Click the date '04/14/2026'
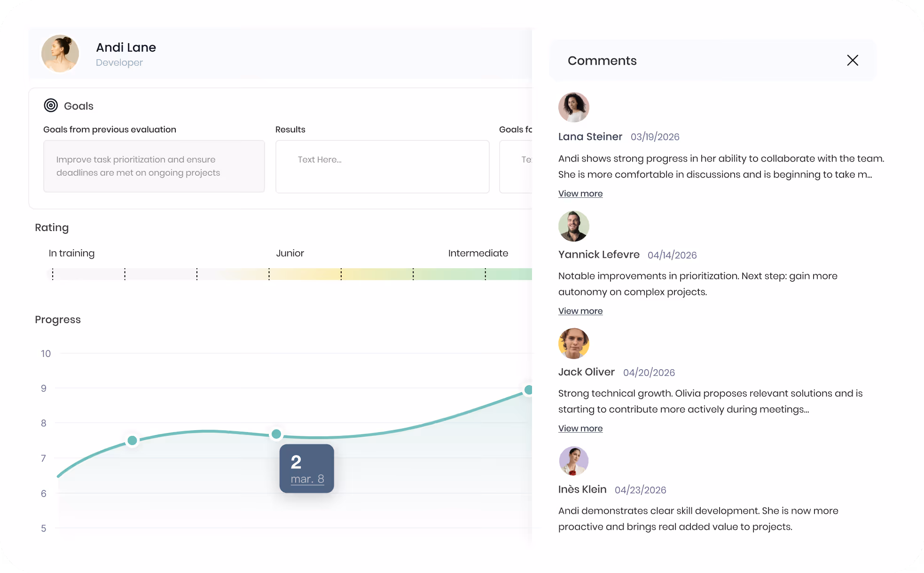Image resolution: width=924 pixels, height=573 pixels. pos(672,255)
